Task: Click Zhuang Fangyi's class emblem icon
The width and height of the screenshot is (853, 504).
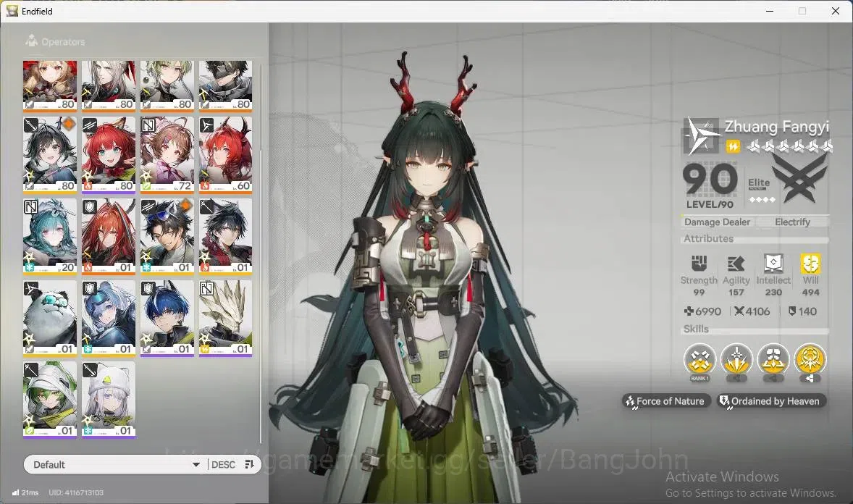Action: coord(701,135)
